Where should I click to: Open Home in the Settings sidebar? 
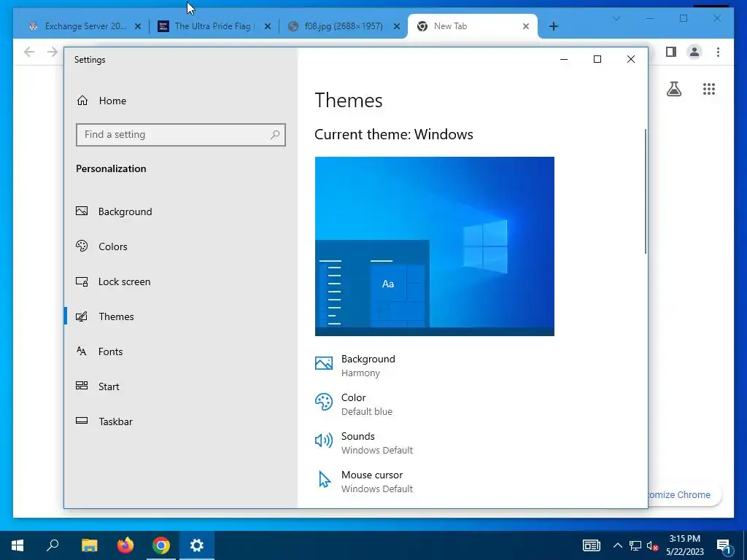click(181, 101)
